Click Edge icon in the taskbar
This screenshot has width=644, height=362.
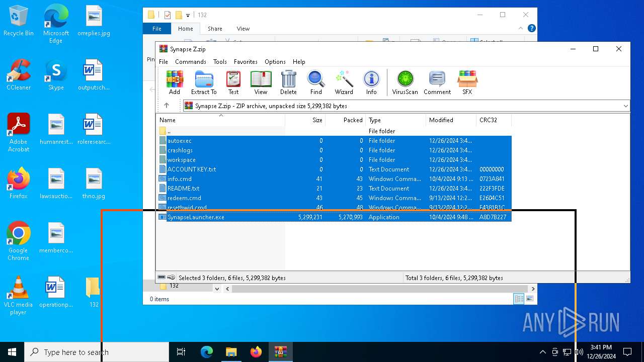(207, 352)
